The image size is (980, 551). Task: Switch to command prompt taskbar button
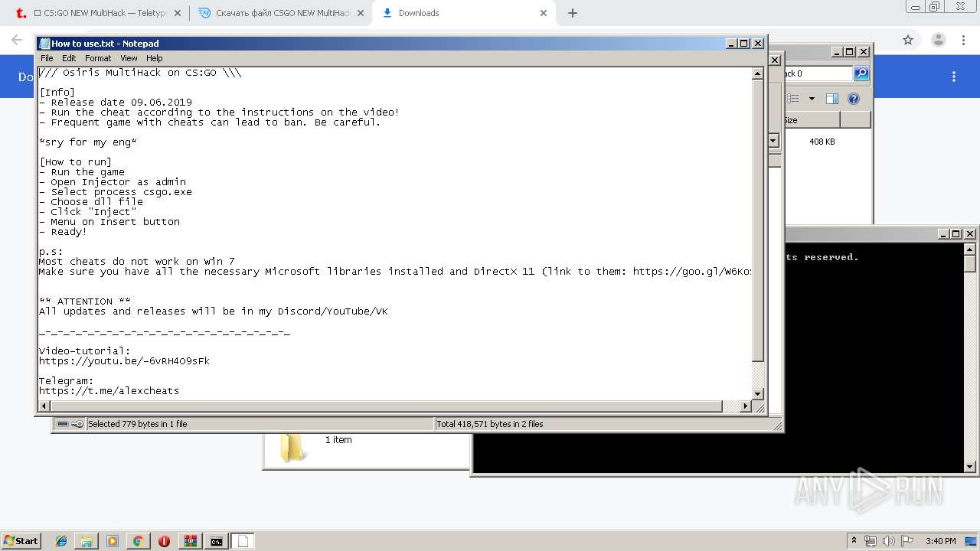(x=217, y=541)
